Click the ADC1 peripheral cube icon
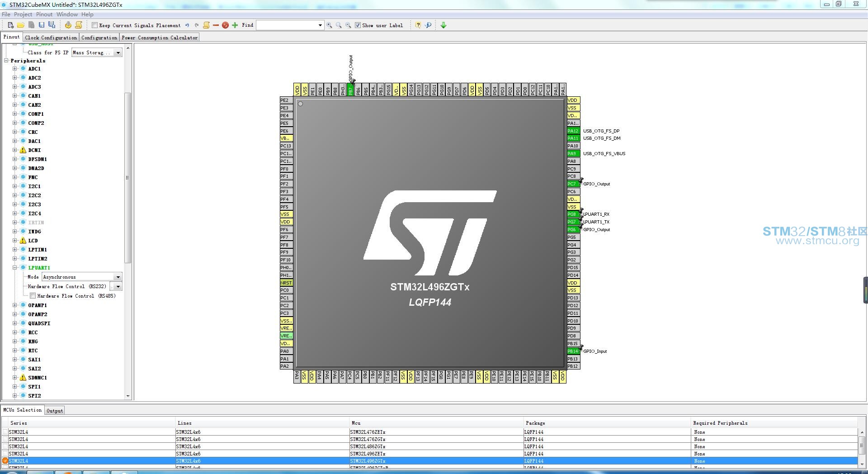 23,69
